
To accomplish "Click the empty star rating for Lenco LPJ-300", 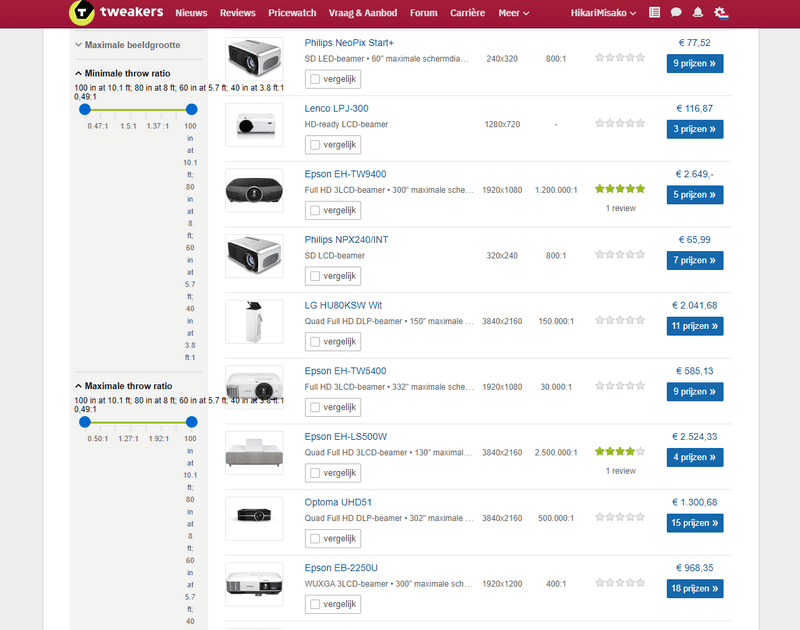I will pos(620,123).
